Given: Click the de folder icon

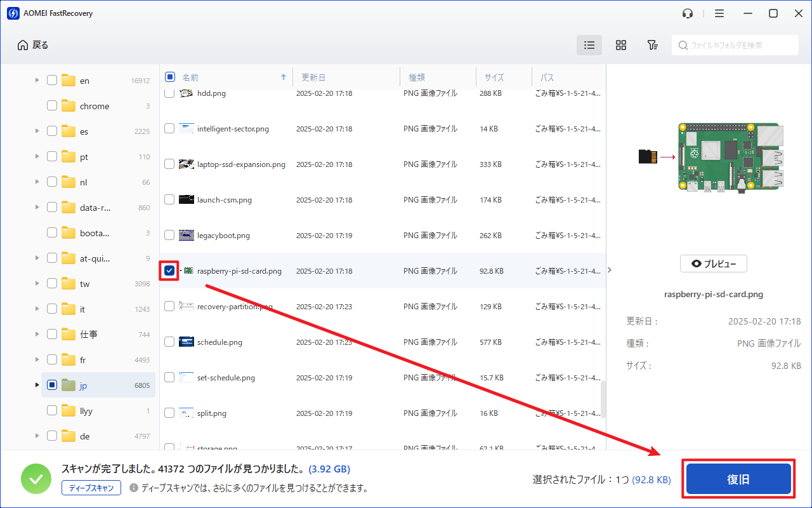Looking at the screenshot, I should 69,436.
